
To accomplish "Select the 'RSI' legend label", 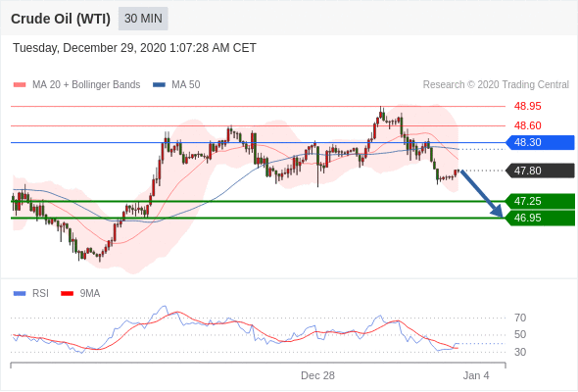I will click(40, 294).
